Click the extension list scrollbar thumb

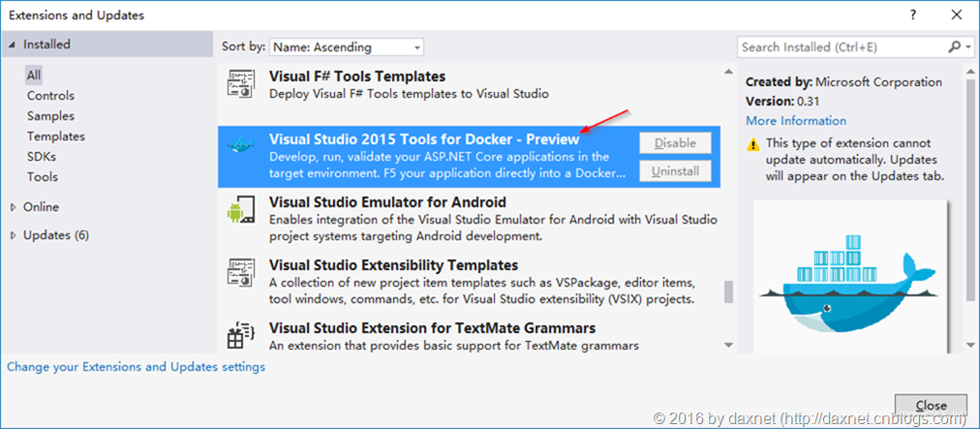click(x=728, y=292)
